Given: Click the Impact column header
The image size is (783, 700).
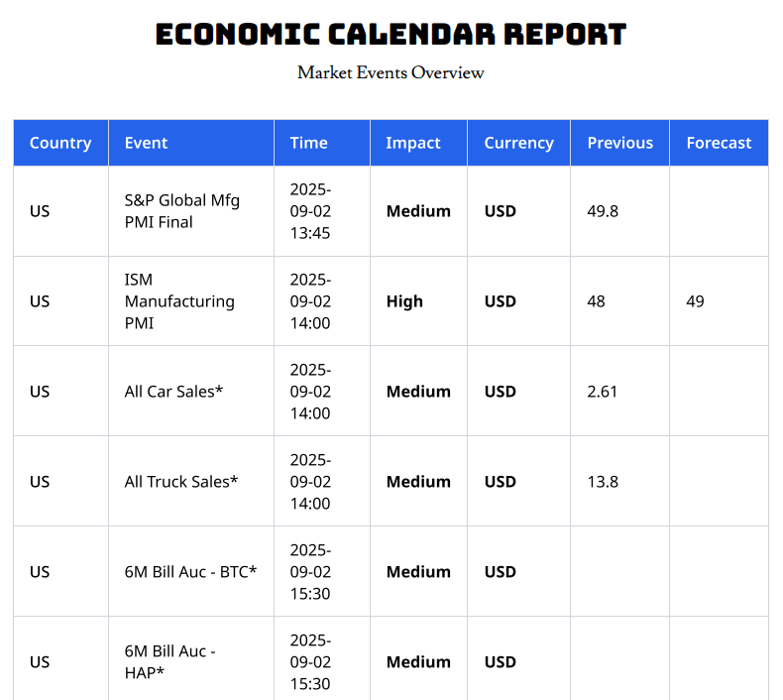Looking at the screenshot, I should pos(413,143).
